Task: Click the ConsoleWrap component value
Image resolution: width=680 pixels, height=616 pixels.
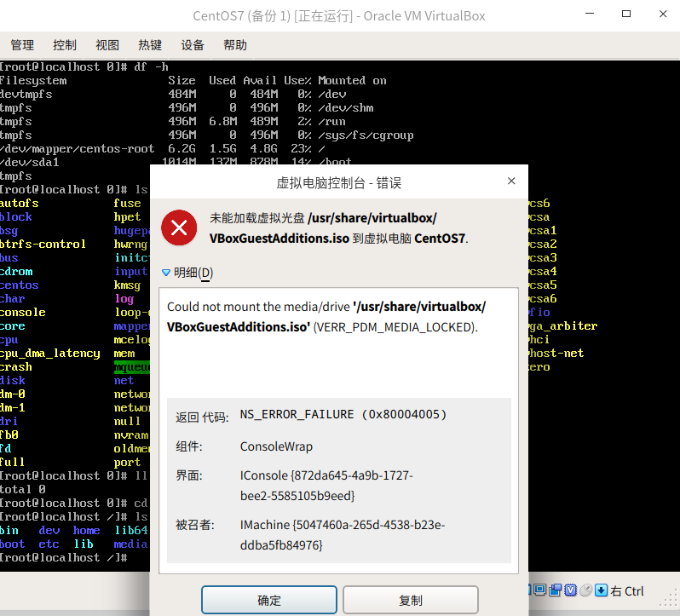Action: [276, 446]
